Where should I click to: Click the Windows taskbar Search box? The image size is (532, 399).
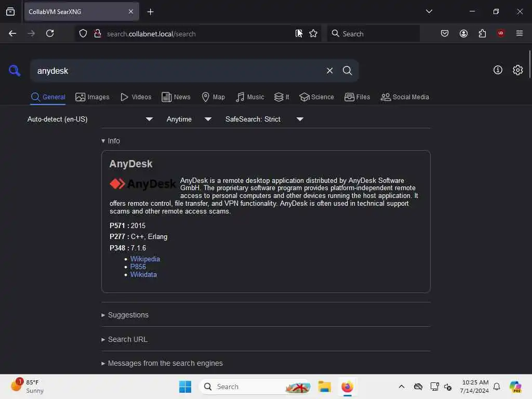tap(255, 387)
